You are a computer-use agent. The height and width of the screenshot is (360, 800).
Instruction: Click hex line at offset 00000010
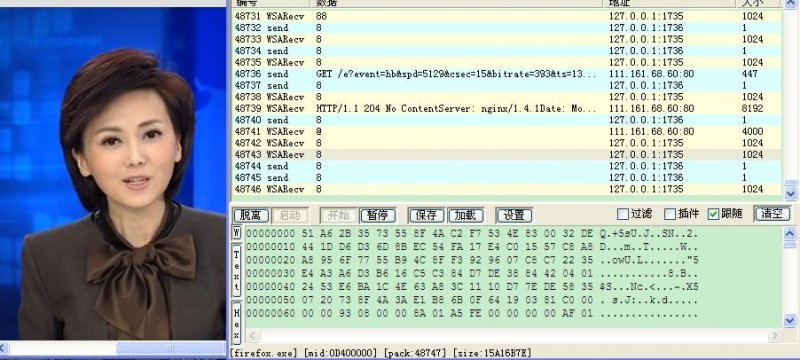471,247
